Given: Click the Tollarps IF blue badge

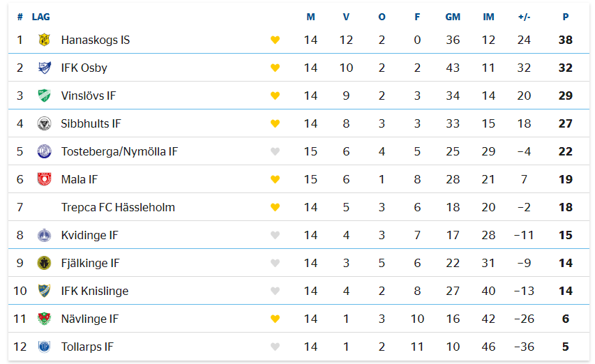Looking at the screenshot, I should pyautogui.click(x=45, y=347).
